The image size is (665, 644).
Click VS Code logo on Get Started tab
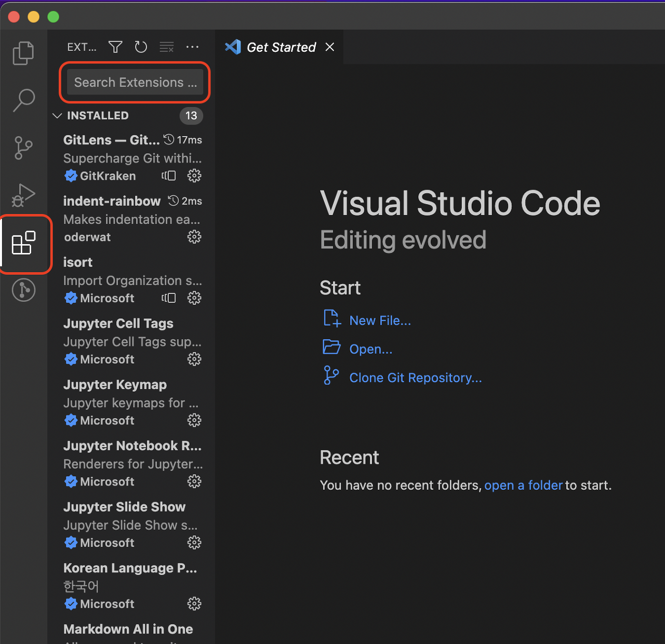coord(233,47)
